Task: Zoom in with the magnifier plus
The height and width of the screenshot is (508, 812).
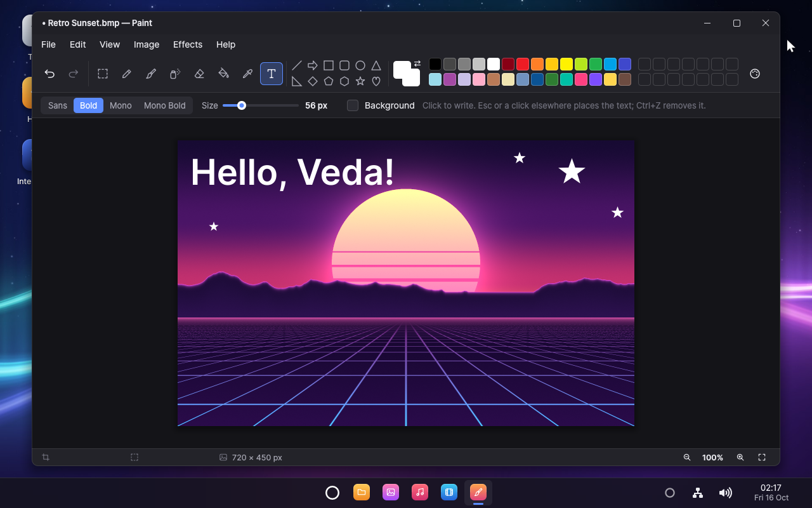Action: (x=740, y=457)
